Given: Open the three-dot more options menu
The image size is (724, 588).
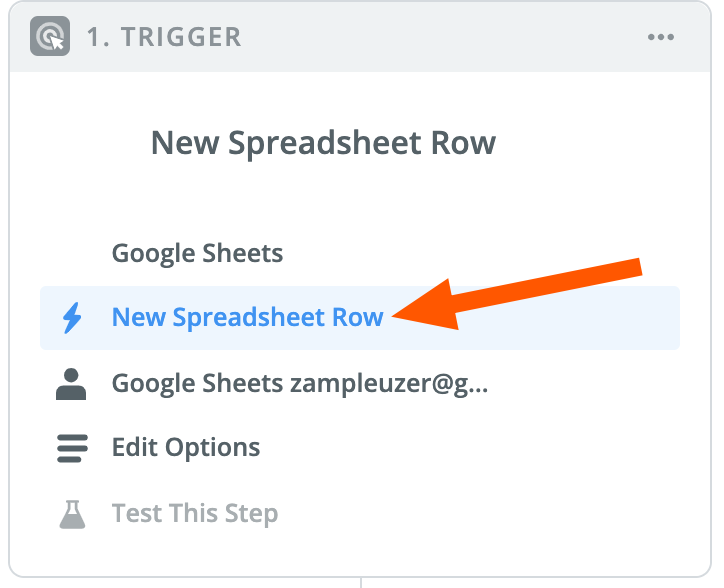Looking at the screenshot, I should 661,38.
